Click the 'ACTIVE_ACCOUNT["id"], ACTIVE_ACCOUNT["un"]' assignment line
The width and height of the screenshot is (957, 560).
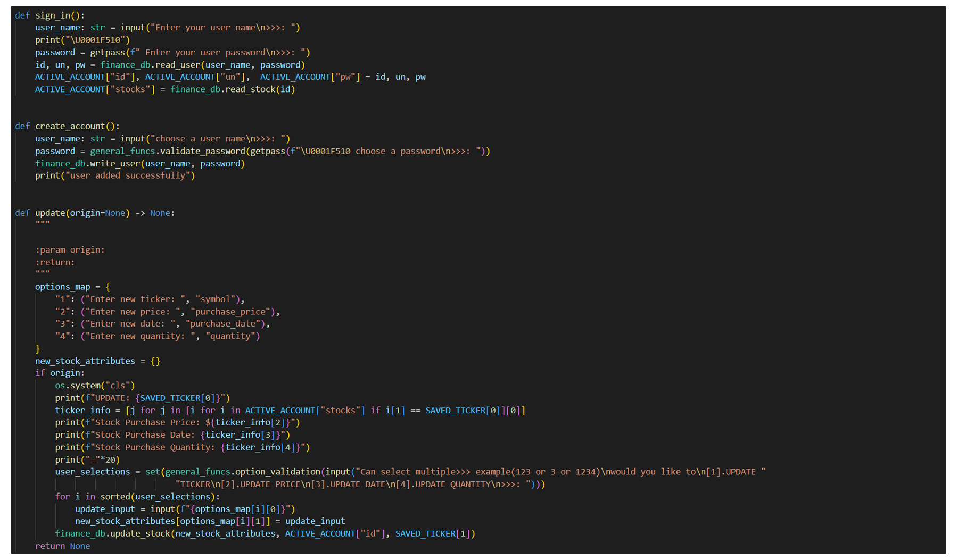point(230,77)
